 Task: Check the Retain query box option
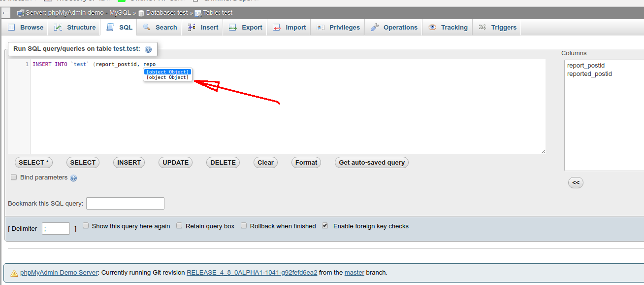point(179,225)
